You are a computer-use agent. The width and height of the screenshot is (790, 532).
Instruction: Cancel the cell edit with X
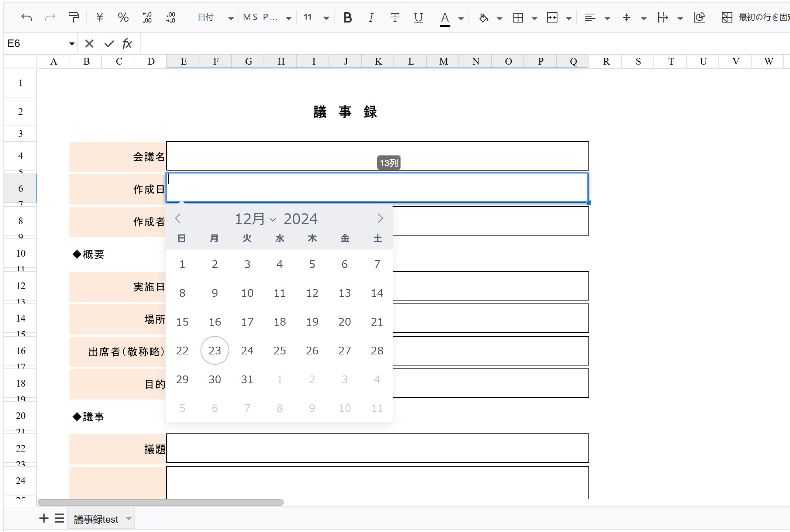click(x=89, y=44)
